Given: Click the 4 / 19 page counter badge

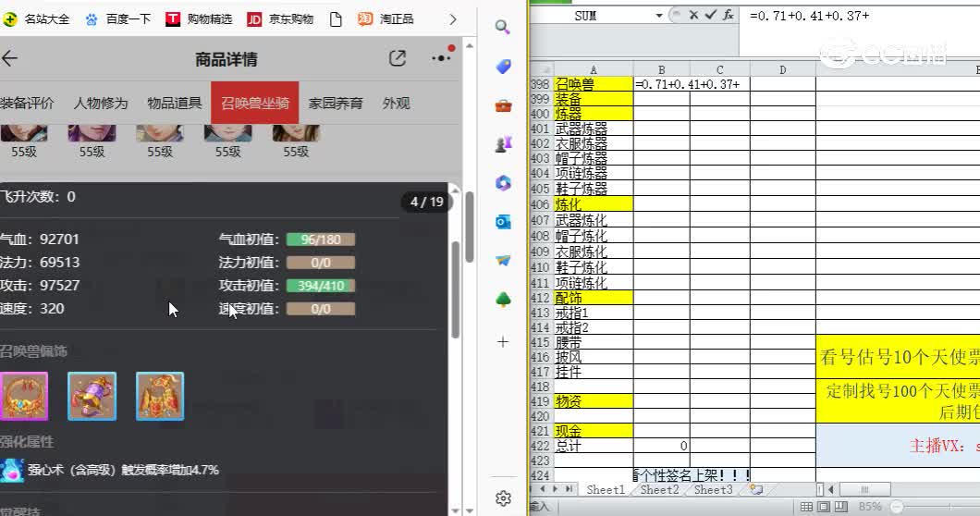Looking at the screenshot, I should point(427,202).
